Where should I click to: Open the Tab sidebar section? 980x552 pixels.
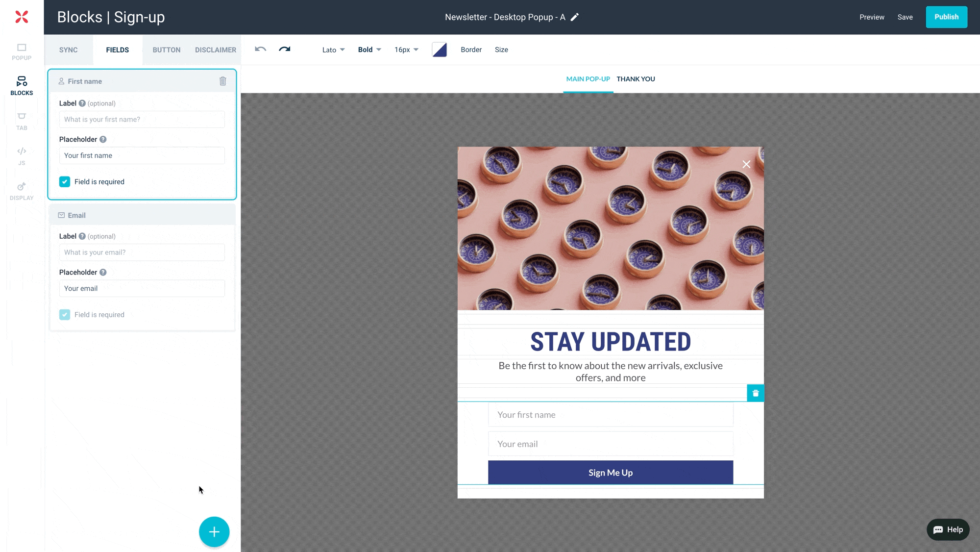coord(22,121)
